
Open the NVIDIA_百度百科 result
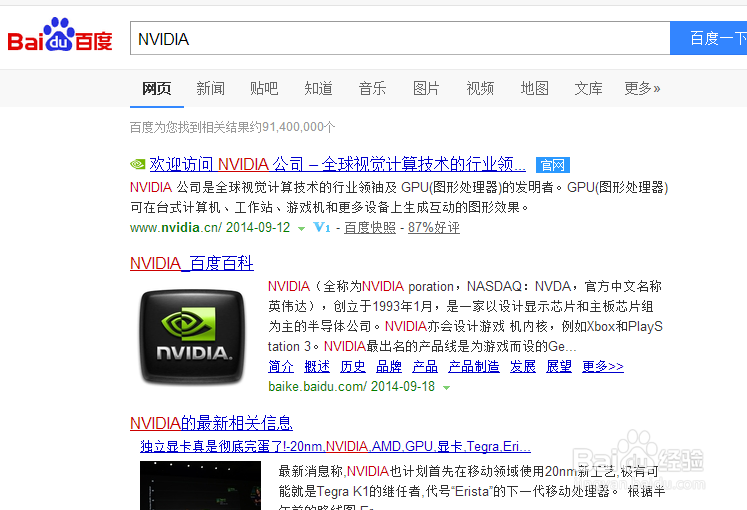(x=192, y=263)
